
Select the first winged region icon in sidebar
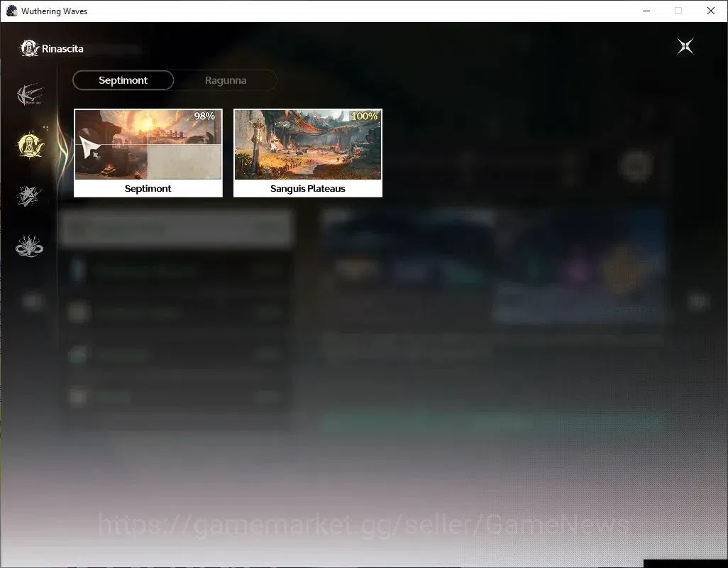pyautogui.click(x=30, y=94)
